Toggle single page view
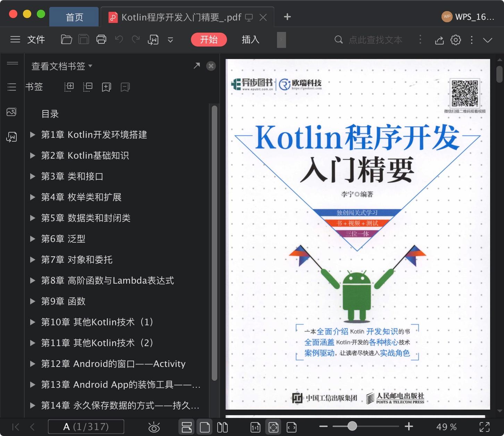504x436 pixels. [205, 427]
